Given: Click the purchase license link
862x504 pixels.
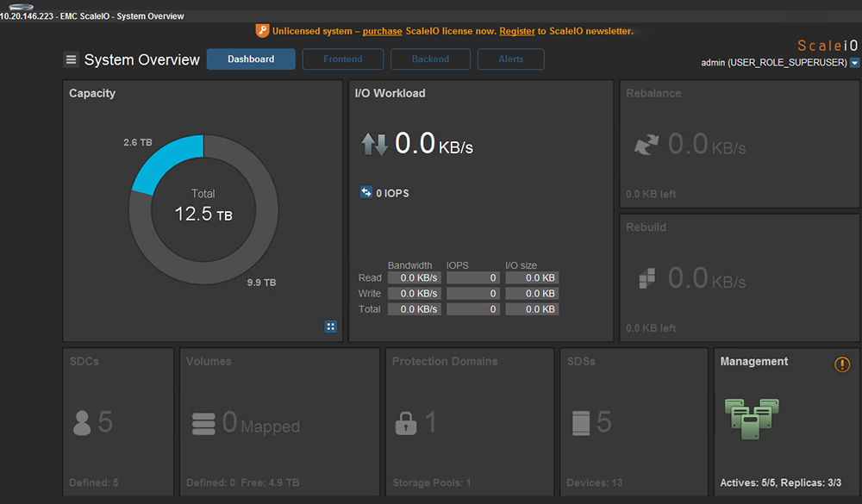Looking at the screenshot, I should point(382,31).
